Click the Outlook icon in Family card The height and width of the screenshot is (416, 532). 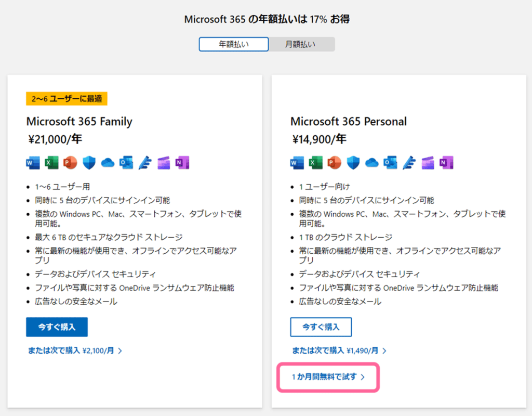(x=126, y=163)
